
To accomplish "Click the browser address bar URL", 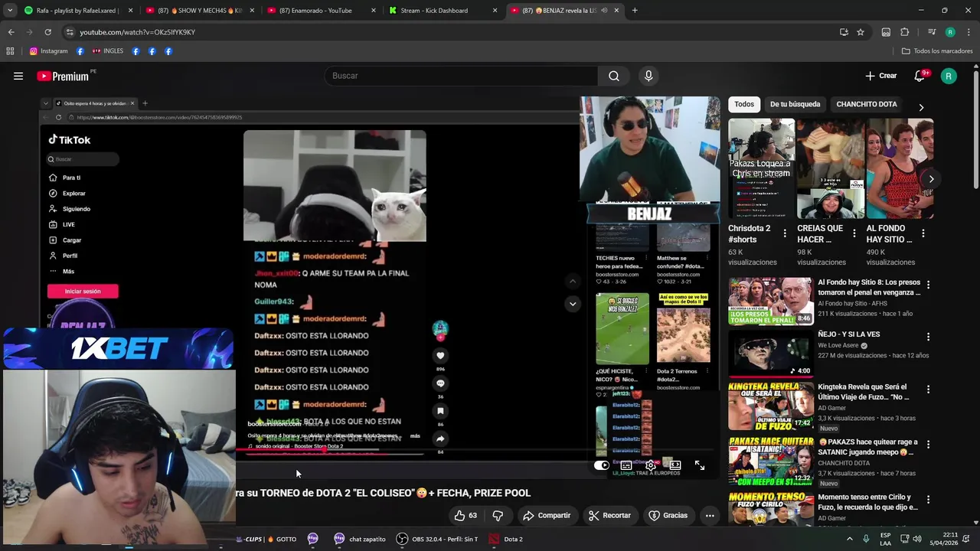I will (138, 32).
